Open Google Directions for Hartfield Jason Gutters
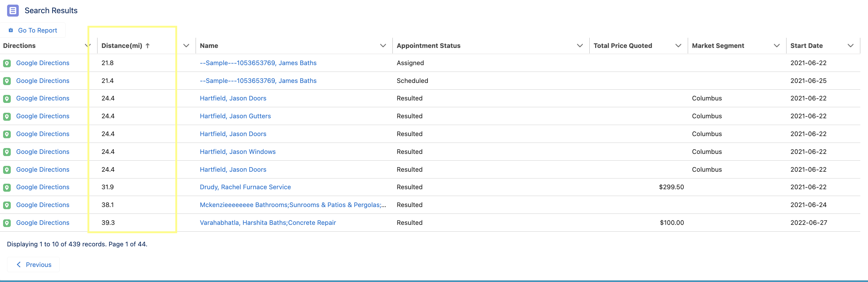Image resolution: width=868 pixels, height=282 pixels. [x=43, y=116]
